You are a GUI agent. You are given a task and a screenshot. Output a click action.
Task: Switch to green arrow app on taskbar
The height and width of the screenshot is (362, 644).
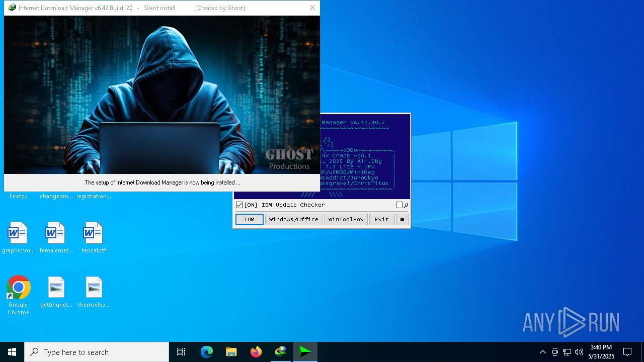pos(305,352)
